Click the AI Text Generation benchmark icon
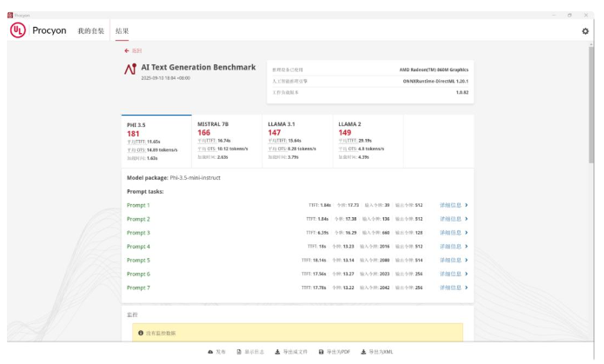This screenshot has width=604, height=364. pyautogui.click(x=130, y=69)
